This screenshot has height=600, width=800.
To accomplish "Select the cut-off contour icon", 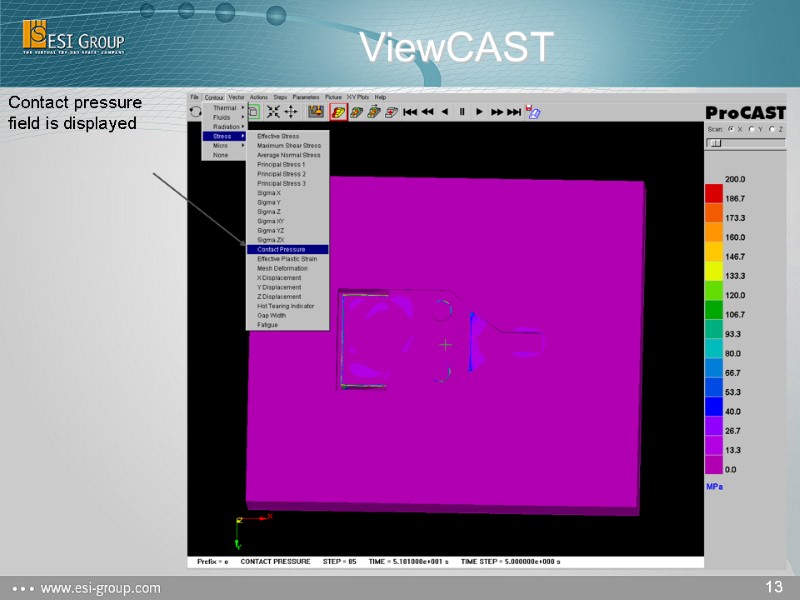I will pos(391,112).
